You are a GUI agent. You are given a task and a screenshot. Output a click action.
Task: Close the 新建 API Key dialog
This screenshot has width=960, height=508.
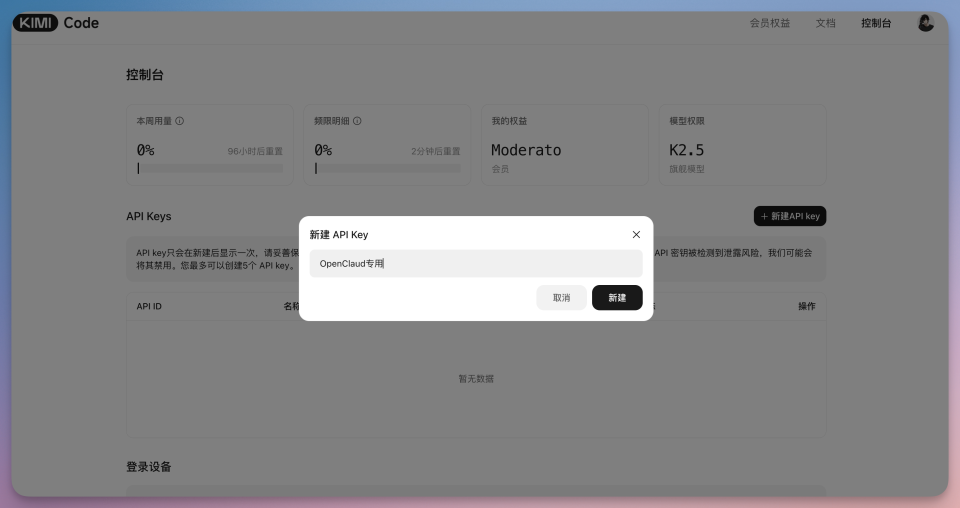636,234
